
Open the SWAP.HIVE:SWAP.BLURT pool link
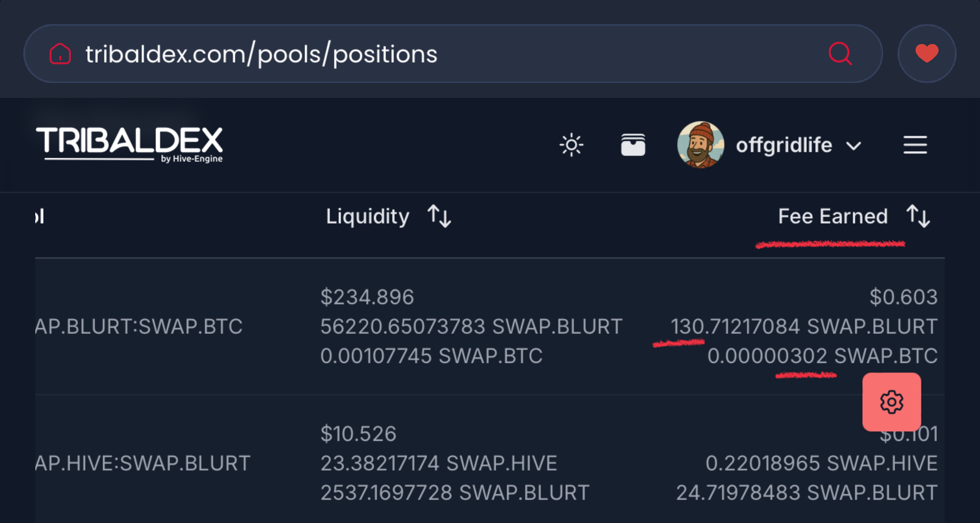click(x=142, y=463)
